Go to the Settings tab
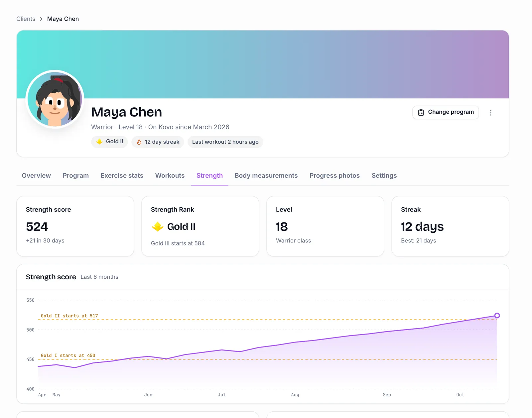 pos(384,176)
